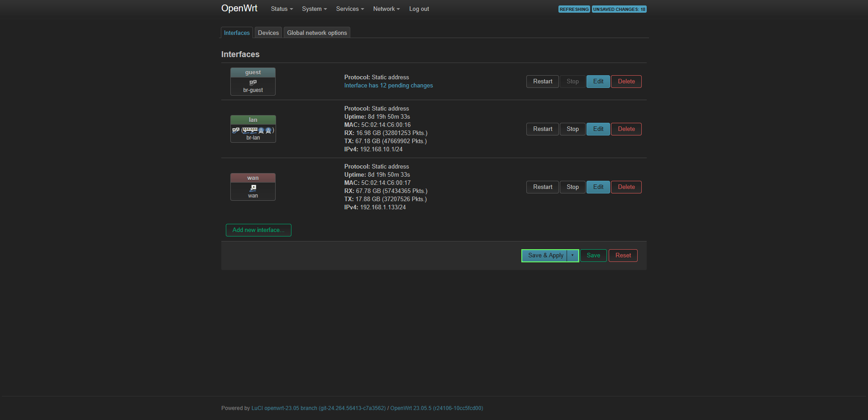This screenshot has width=868, height=420.
Task: Open 'Interface has 12 pending changes' link
Action: 388,86
